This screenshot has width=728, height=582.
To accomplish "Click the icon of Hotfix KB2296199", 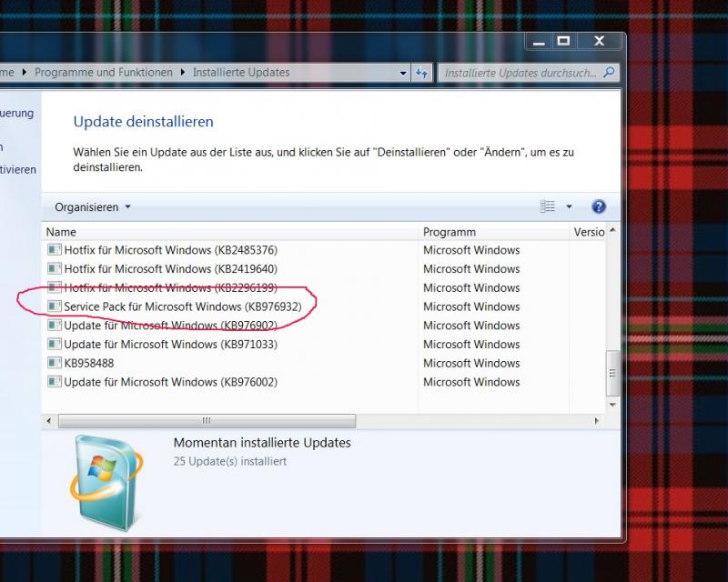I will tap(55, 287).
